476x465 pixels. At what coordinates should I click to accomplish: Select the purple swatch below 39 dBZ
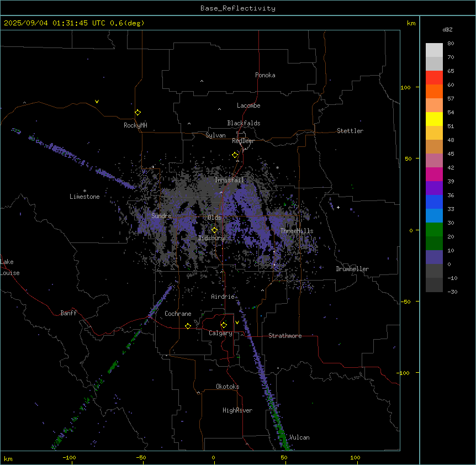(434, 188)
